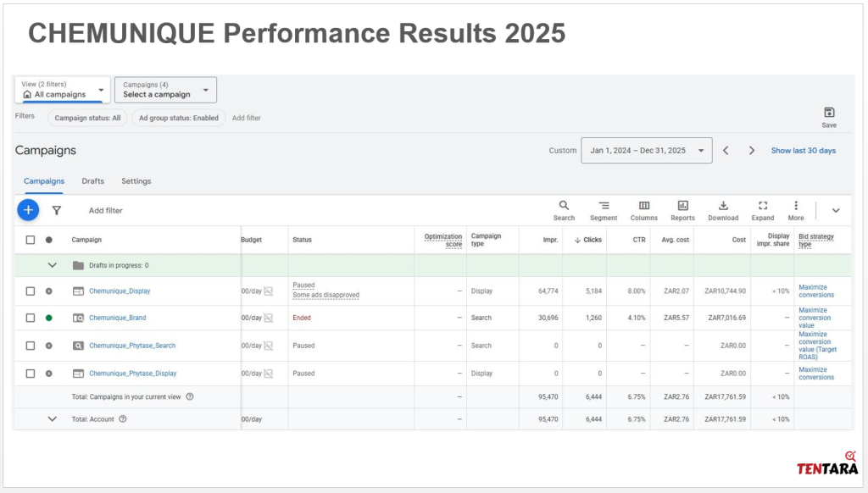Open the Columns icon
Screen dimensions: 868x493
coord(644,206)
